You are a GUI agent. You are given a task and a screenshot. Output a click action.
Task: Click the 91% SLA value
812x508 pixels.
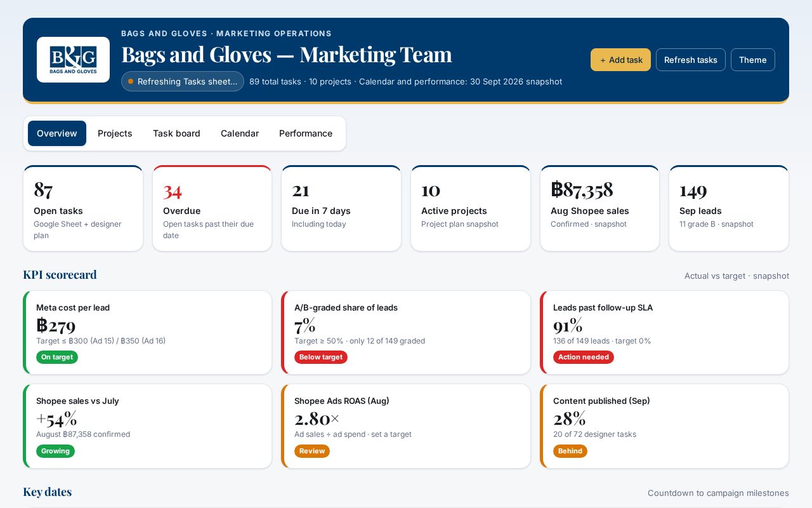(568, 325)
